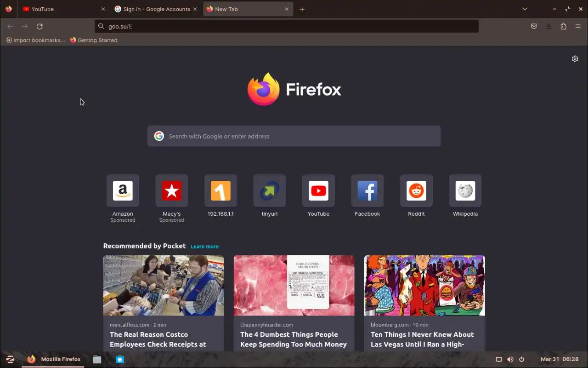The width and height of the screenshot is (588, 368).
Task: Open the Files manager taskbar icon
Action: [97, 359]
